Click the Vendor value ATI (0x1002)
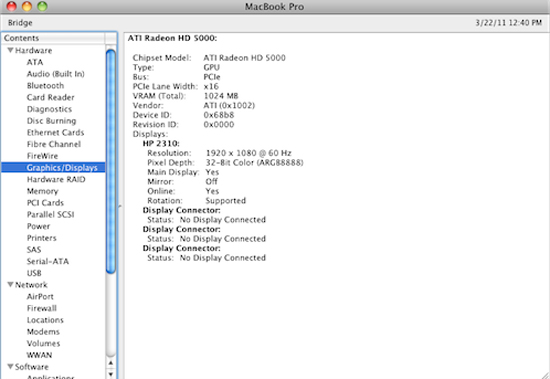 coord(229,105)
